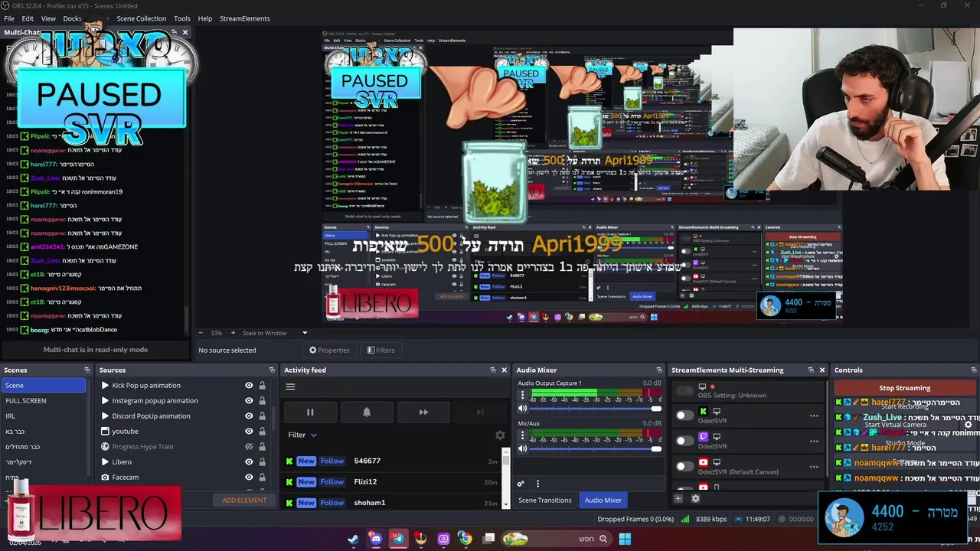
Task: Toggle Twitch OdedSVR streaming output
Action: click(x=684, y=441)
